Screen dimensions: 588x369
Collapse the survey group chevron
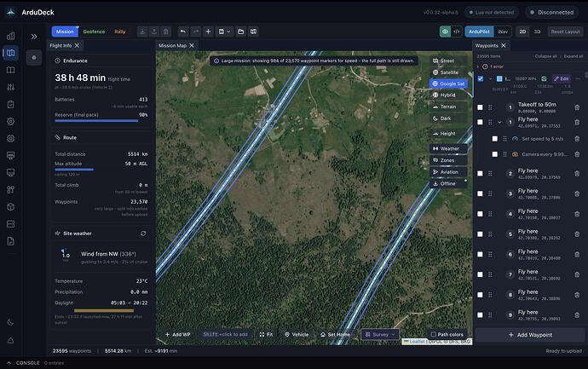point(490,78)
